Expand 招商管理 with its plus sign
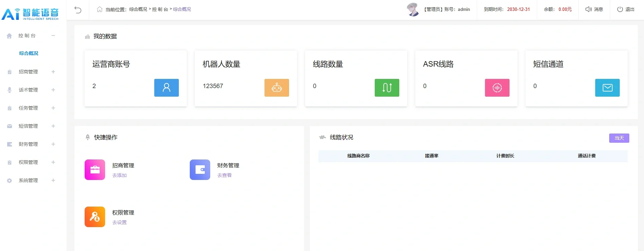The height and width of the screenshot is (251, 644). pyautogui.click(x=53, y=72)
